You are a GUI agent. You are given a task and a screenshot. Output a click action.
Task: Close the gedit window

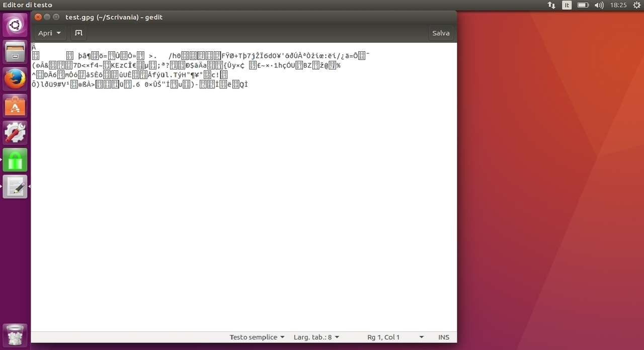[38, 17]
